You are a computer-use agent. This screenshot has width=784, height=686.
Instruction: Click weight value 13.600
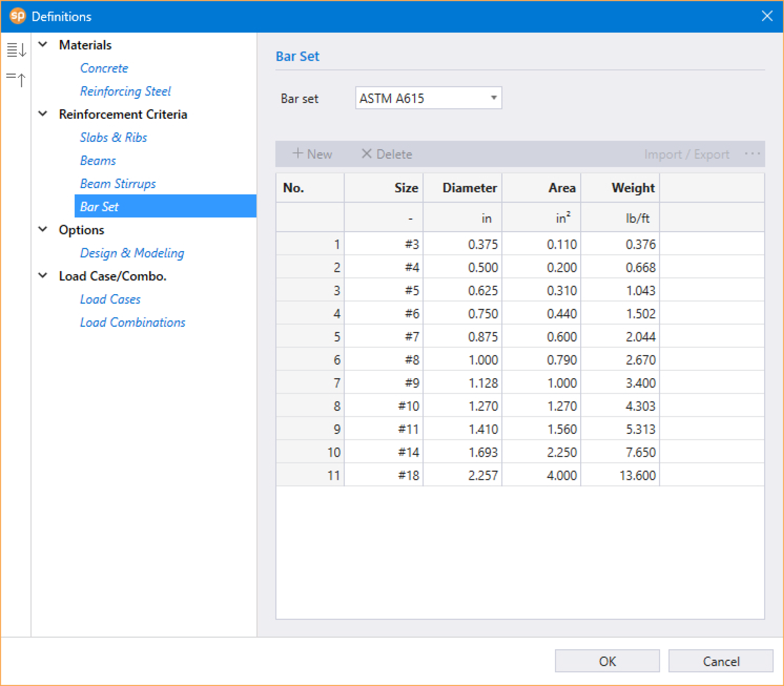(621, 475)
